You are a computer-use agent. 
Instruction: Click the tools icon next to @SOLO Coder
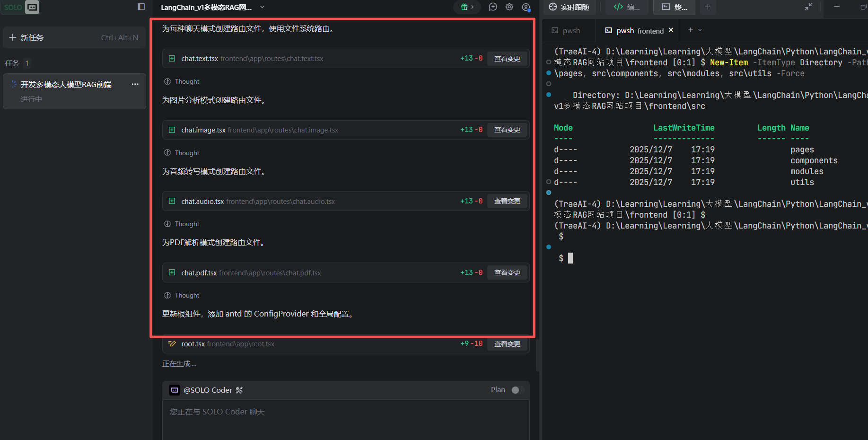(239, 390)
